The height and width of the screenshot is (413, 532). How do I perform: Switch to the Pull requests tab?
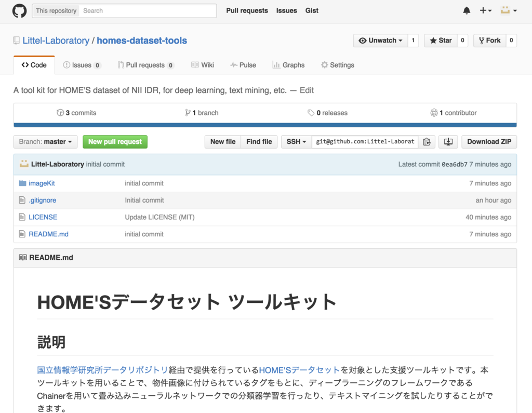point(146,65)
